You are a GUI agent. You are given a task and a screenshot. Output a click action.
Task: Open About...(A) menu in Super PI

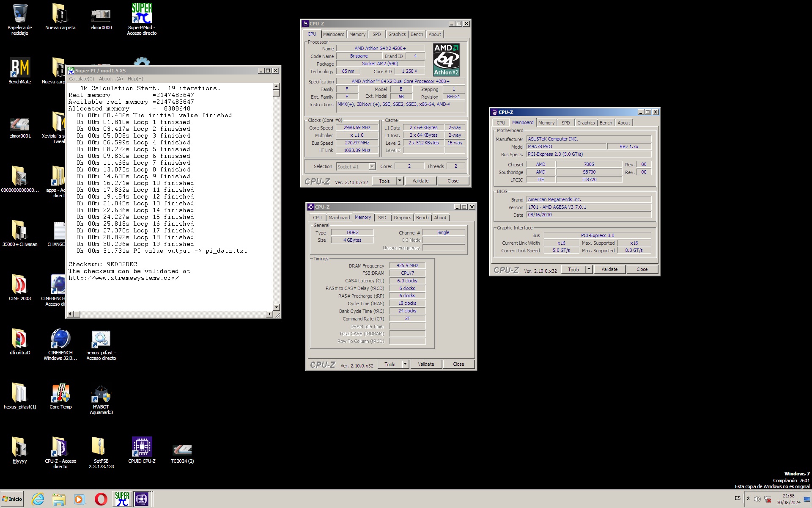[111, 79]
